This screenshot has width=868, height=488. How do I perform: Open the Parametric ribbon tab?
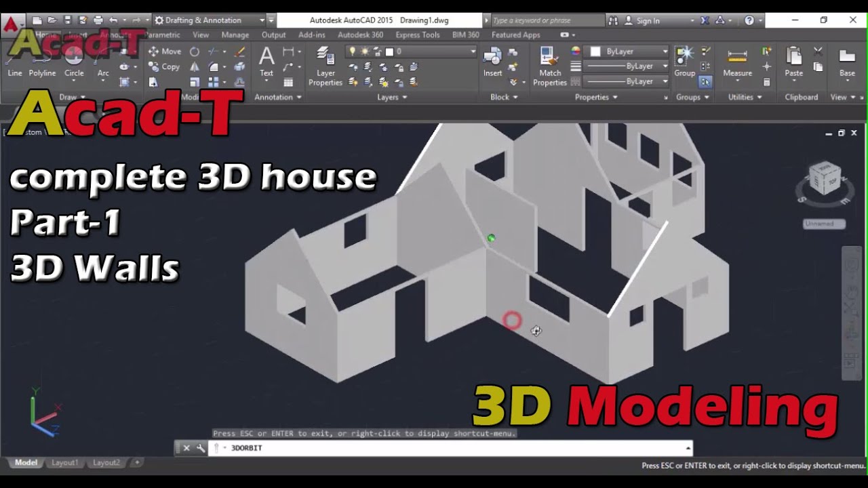tap(163, 35)
